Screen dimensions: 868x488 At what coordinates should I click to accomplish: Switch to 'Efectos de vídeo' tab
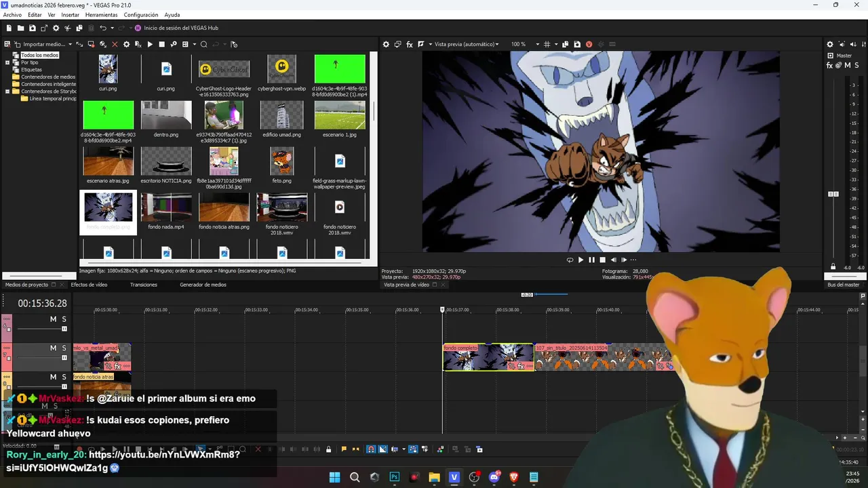point(89,285)
